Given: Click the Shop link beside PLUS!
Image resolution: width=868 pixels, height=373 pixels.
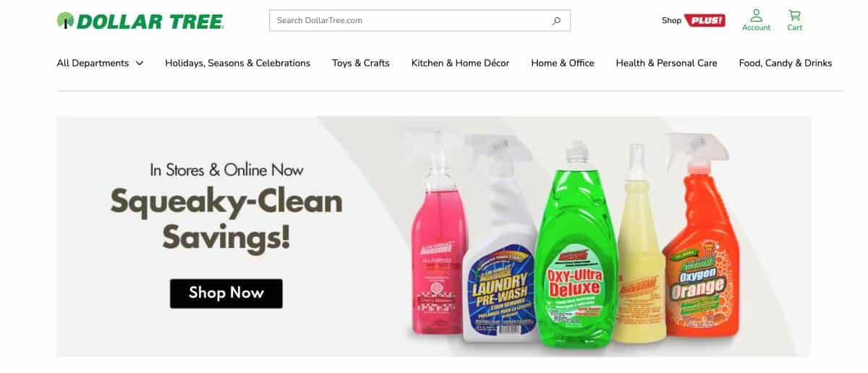Looking at the screenshot, I should 671,20.
